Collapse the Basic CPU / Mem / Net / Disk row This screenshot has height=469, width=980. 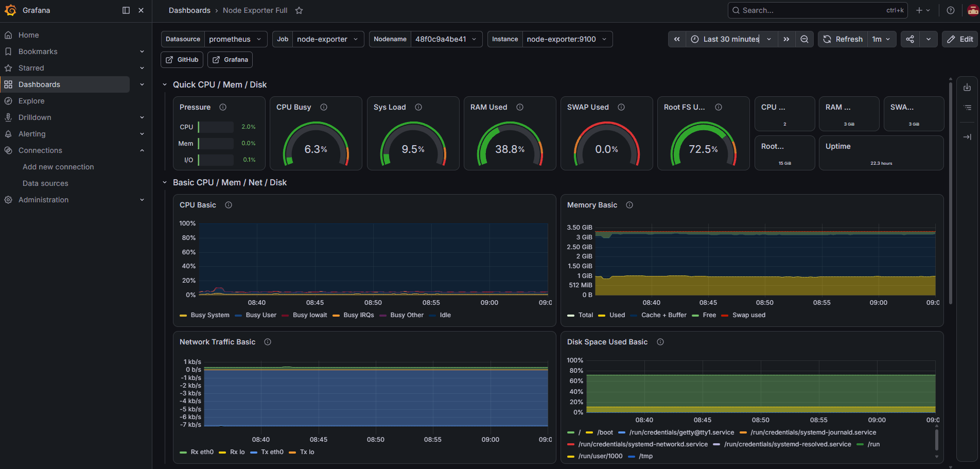click(165, 182)
